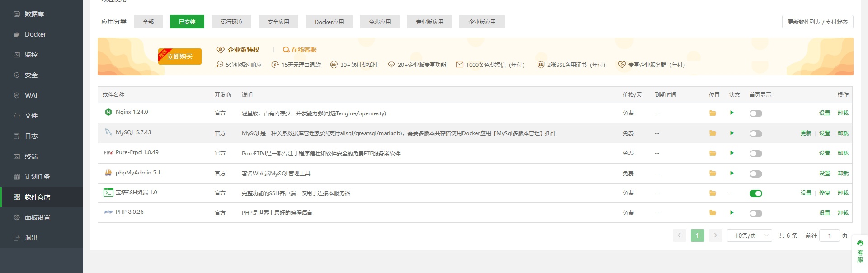Click 卸载 for phpMyAdmin 5.1
Screen dimensions: 868x273
[843, 174]
